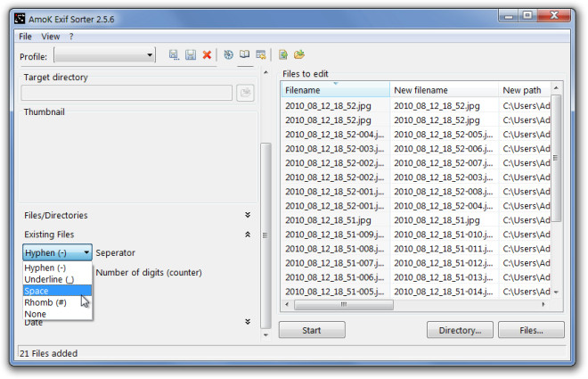588x379 pixels.
Task: Click the horizontal scrollbar left arrow
Action: 287,304
